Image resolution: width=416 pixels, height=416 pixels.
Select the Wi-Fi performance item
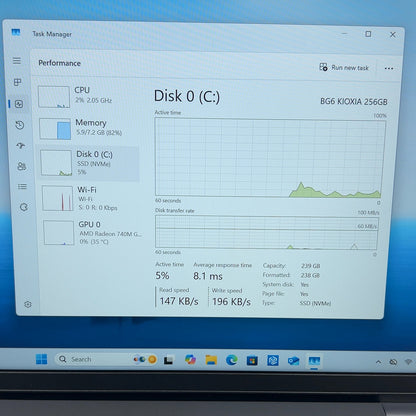pyautogui.click(x=91, y=198)
